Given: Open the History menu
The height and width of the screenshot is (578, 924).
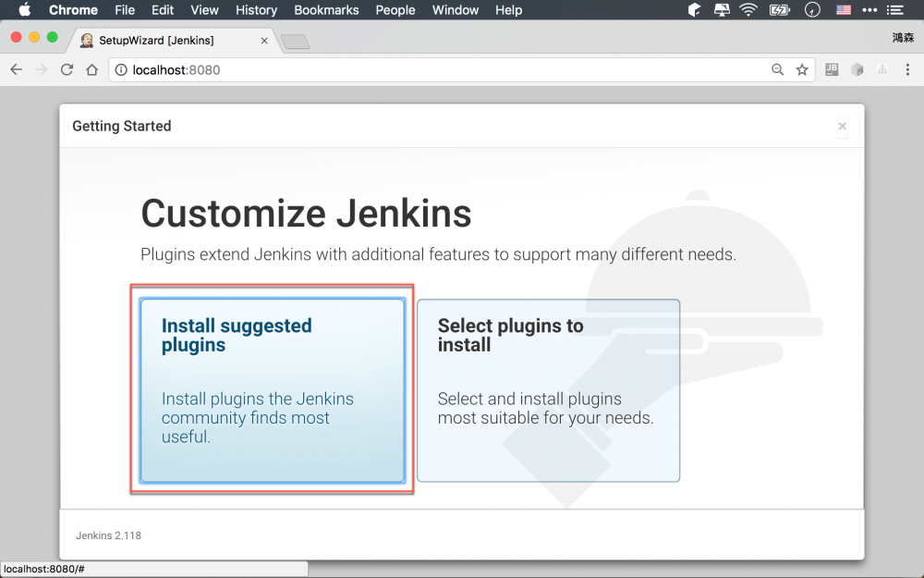Looking at the screenshot, I should pyautogui.click(x=256, y=10).
